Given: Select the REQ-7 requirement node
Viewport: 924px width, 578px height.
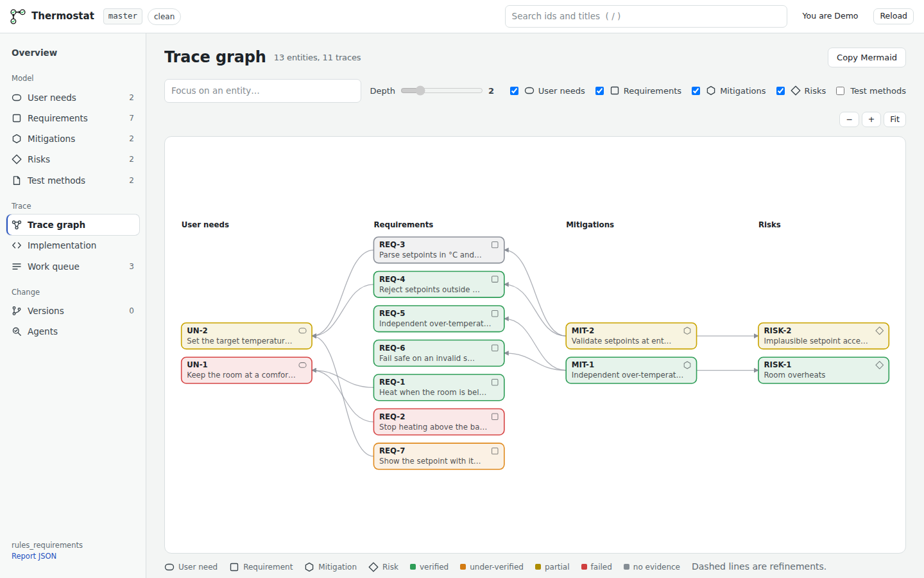Looking at the screenshot, I should tap(439, 456).
